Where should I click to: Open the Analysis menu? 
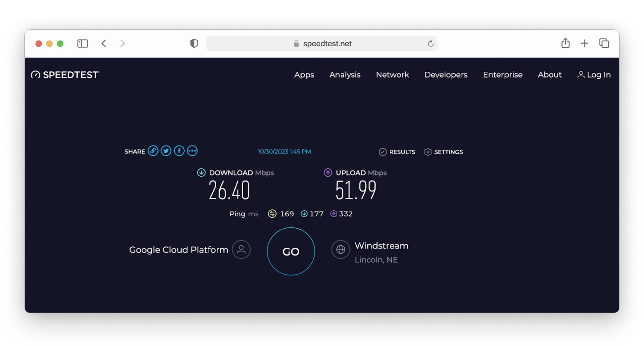coord(345,75)
